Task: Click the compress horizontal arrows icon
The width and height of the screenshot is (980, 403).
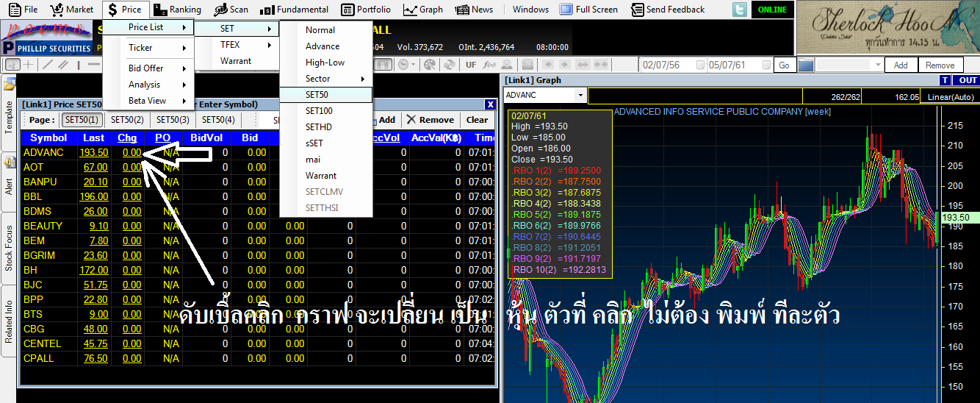Action: [x=601, y=65]
